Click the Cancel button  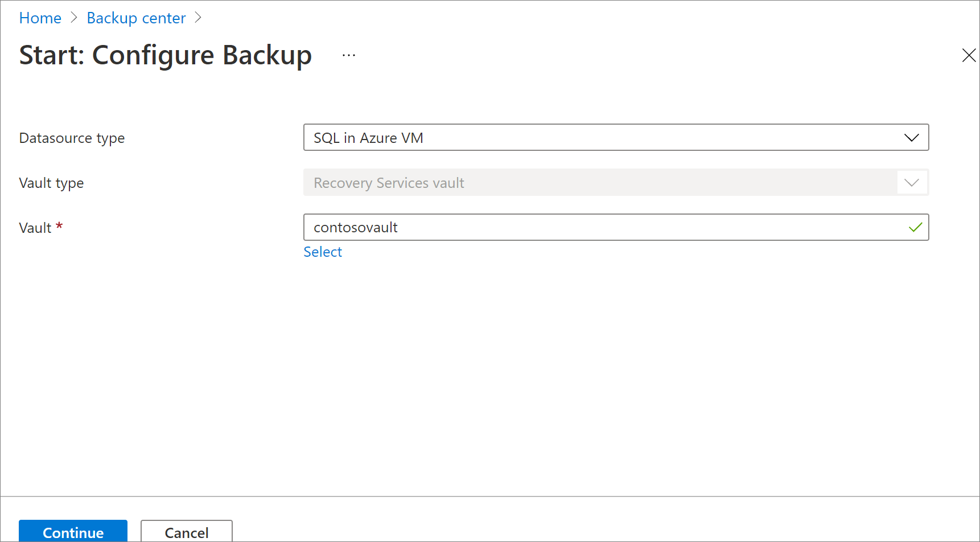click(186, 532)
